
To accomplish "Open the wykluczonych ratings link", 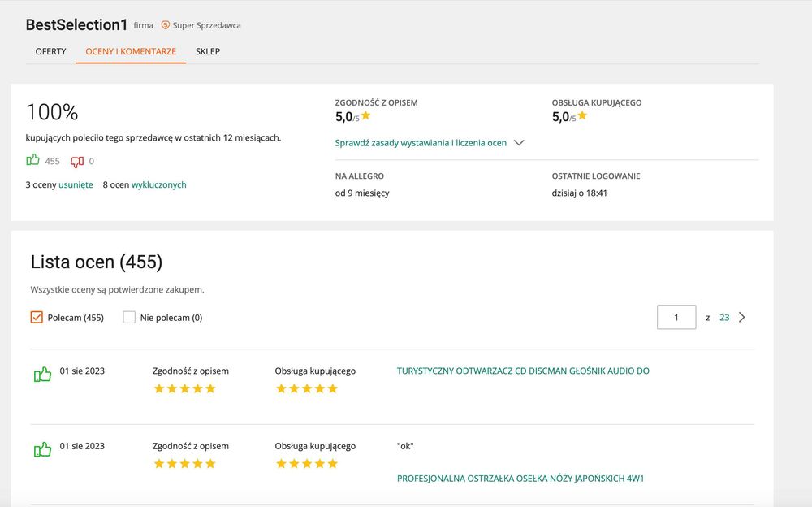I will pos(159,184).
